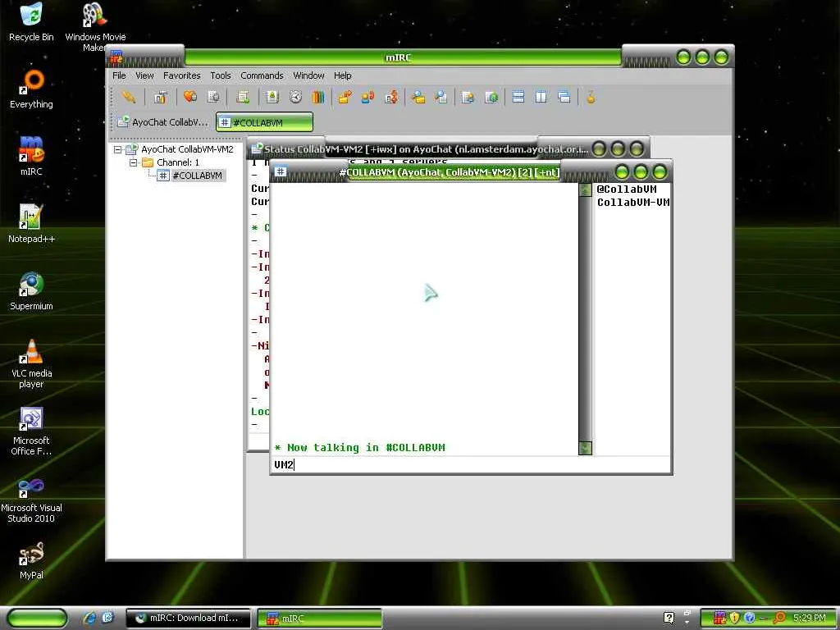Launch Internet Explorer from quick launch
840x630 pixels.
point(89,618)
